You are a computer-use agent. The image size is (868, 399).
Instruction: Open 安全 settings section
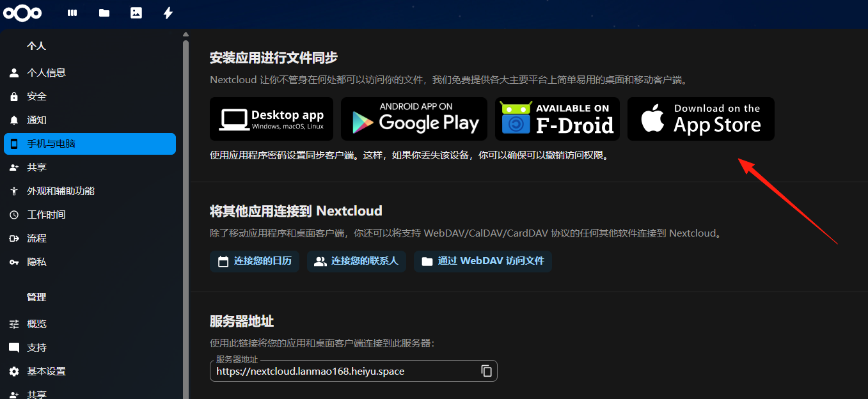(90, 97)
